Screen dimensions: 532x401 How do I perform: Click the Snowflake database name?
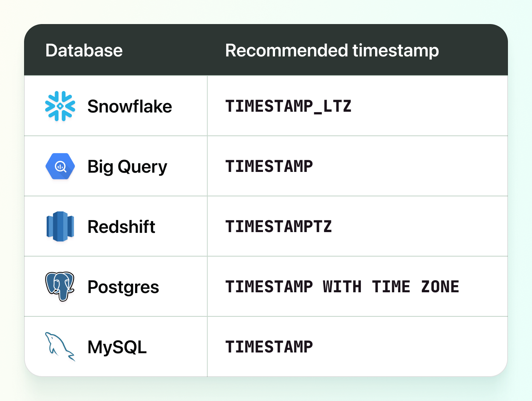tap(129, 106)
